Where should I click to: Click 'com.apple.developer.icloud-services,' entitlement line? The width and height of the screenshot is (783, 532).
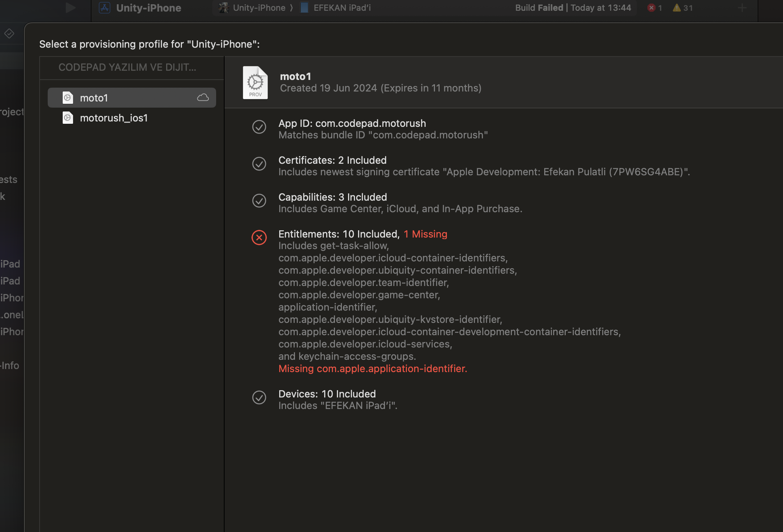point(365,344)
